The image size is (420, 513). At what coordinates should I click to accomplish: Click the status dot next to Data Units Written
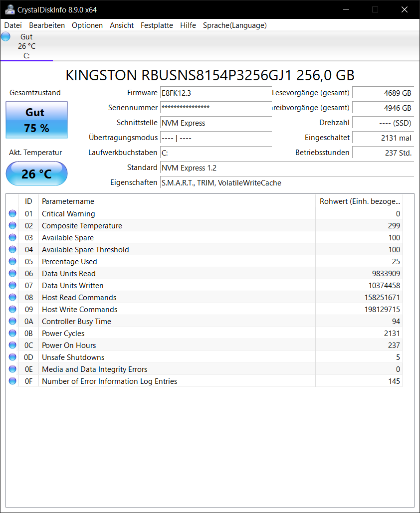12,285
